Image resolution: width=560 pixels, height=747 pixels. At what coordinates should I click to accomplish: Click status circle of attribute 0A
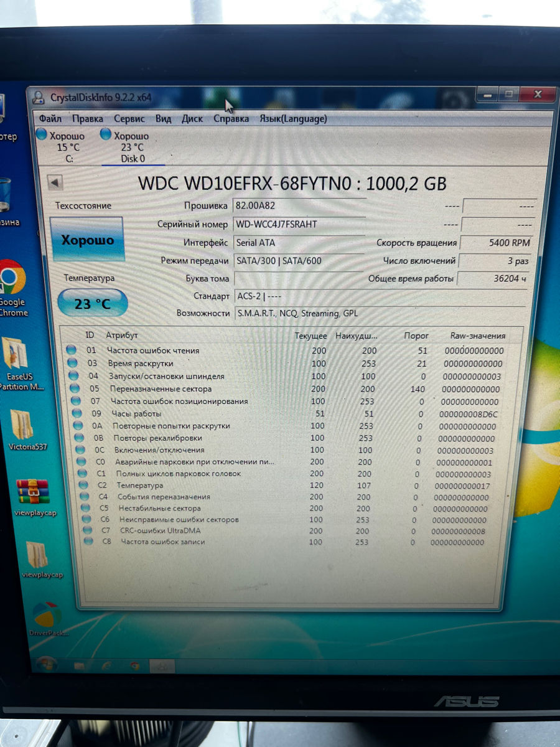coord(78,426)
